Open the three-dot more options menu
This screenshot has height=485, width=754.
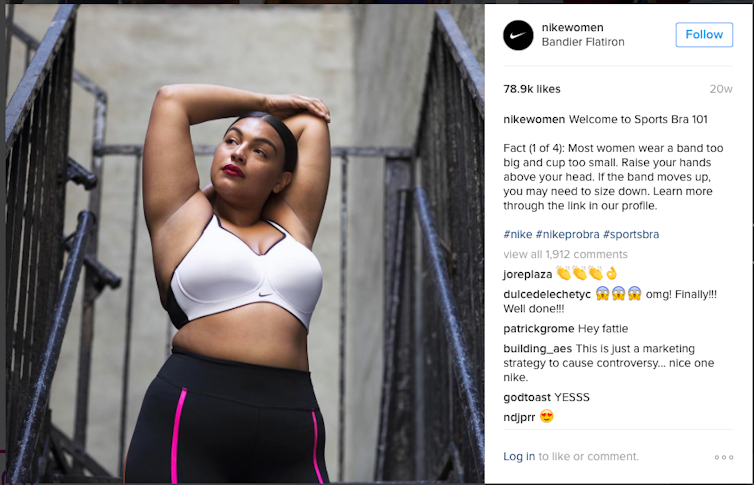coord(724,457)
